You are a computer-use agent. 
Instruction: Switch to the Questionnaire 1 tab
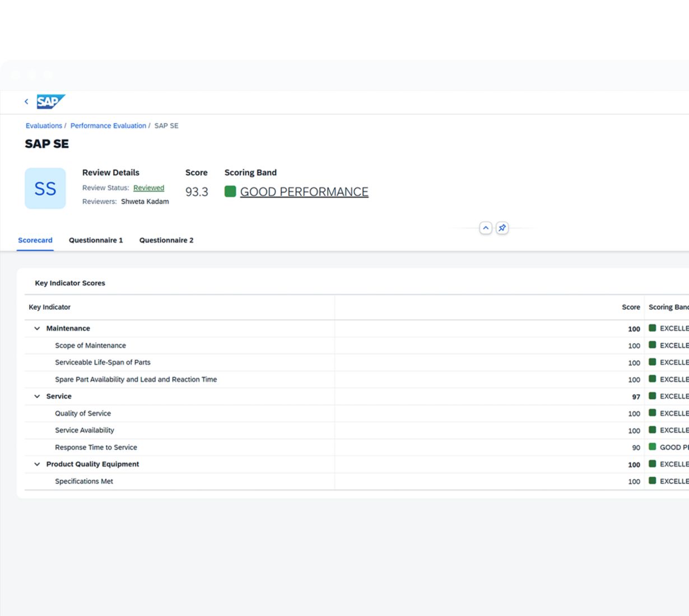96,240
